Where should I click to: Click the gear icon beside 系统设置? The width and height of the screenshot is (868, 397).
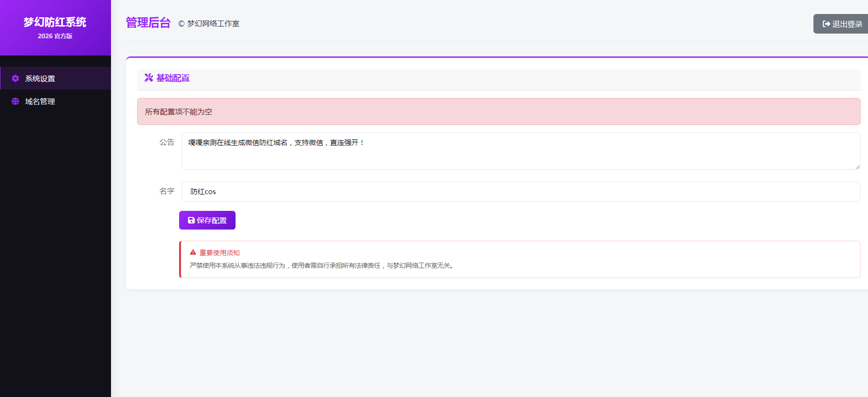point(15,78)
